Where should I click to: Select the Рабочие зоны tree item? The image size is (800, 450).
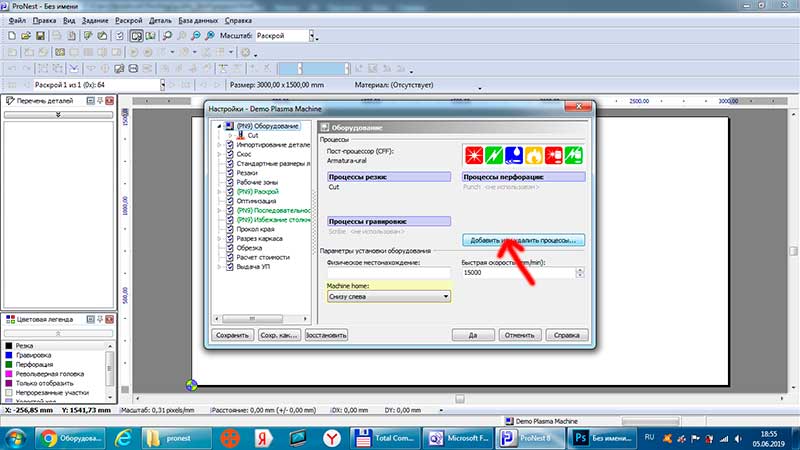click(257, 182)
